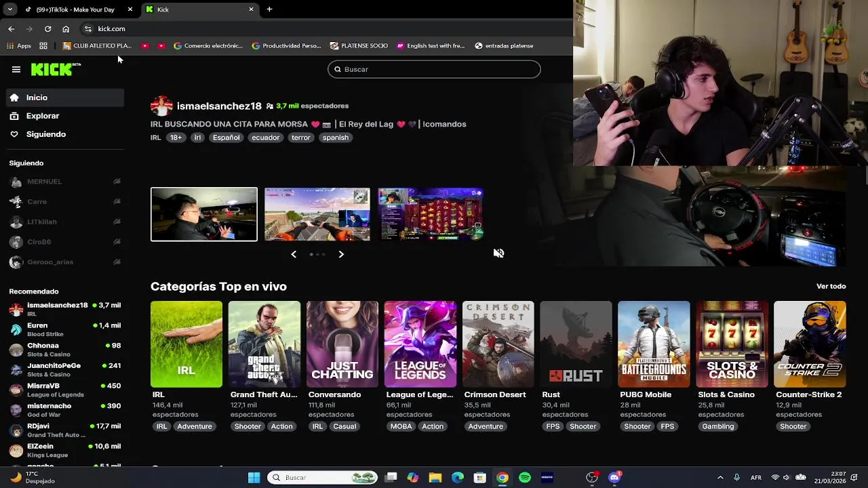
Task: Open a new browser tab
Action: coord(269,9)
